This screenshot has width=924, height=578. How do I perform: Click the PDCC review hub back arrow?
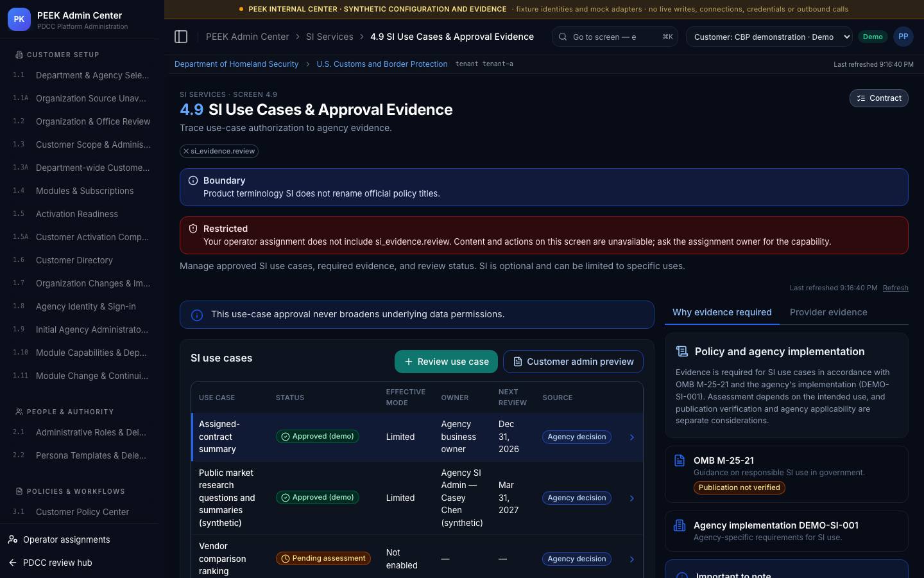tap(13, 563)
